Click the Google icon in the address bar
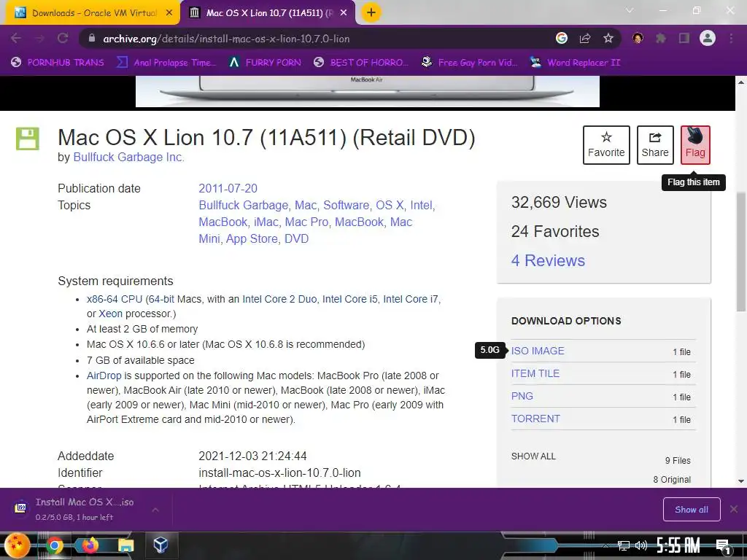 point(562,38)
